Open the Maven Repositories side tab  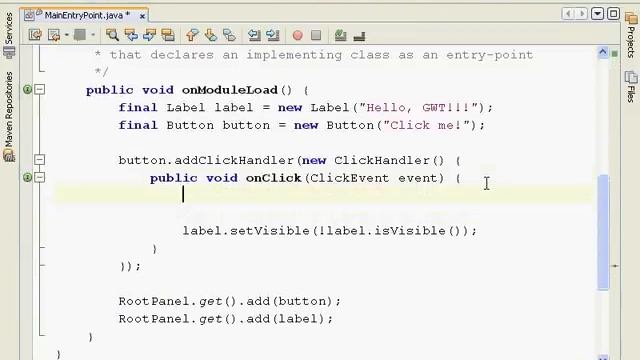(x=9, y=116)
